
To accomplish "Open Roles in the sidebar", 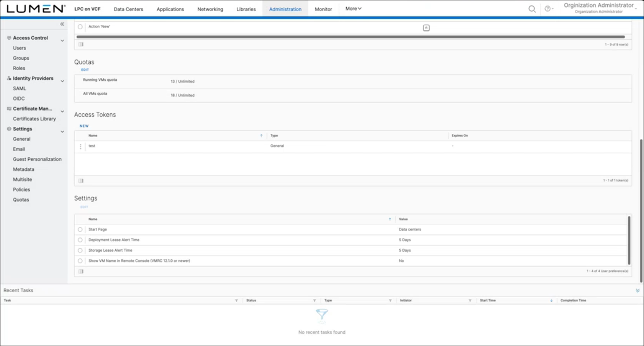I will [x=19, y=68].
